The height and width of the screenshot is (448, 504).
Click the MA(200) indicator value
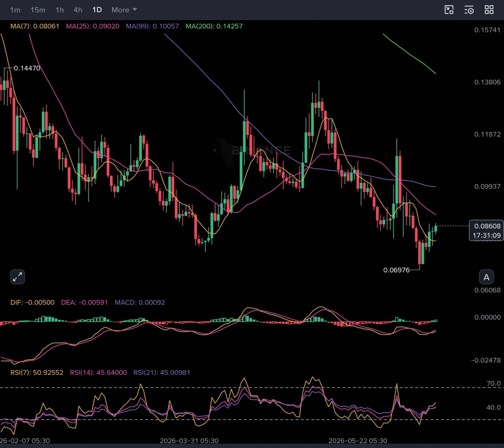(x=214, y=26)
